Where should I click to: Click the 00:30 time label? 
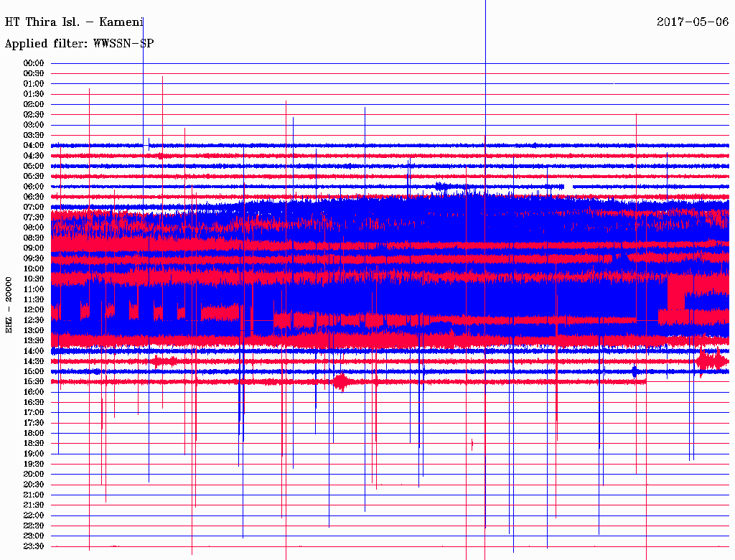tap(34, 73)
